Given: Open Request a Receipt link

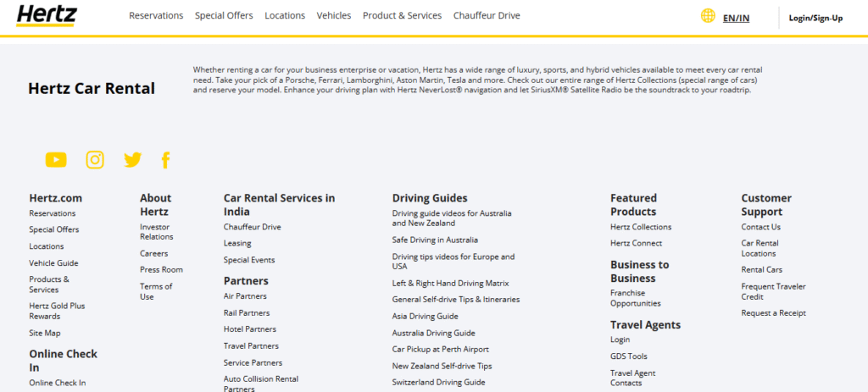Looking at the screenshot, I should pos(774,313).
